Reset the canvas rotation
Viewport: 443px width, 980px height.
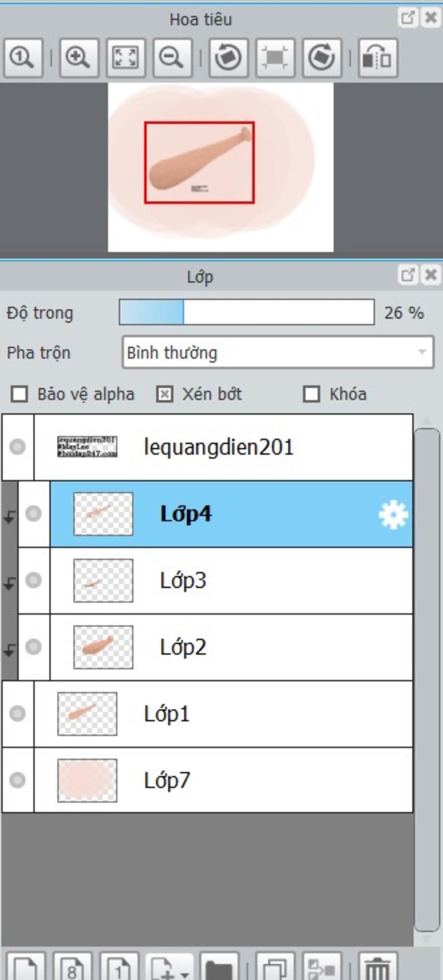(275, 57)
